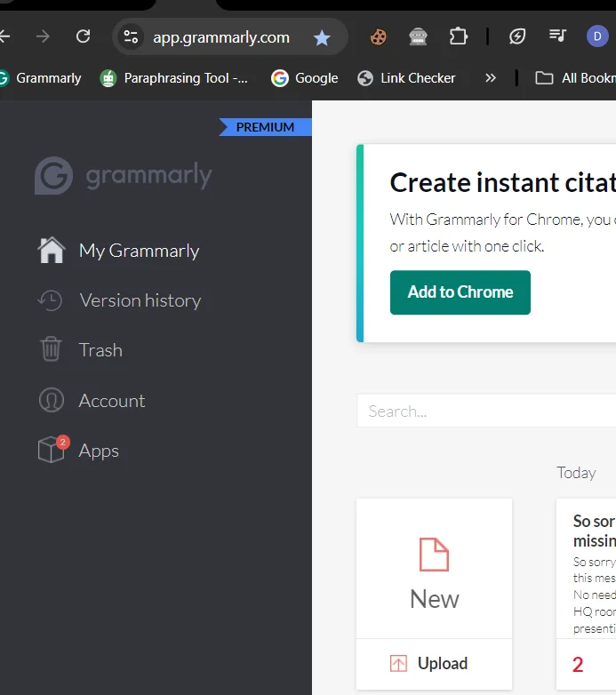Open the robot-head extension icon
Screen dimensions: 616x695
click(x=418, y=36)
